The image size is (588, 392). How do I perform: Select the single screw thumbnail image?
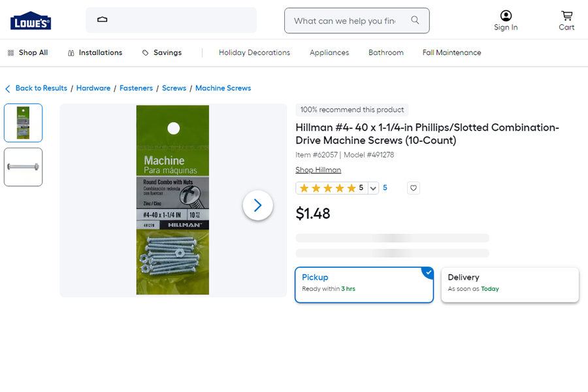(x=24, y=167)
